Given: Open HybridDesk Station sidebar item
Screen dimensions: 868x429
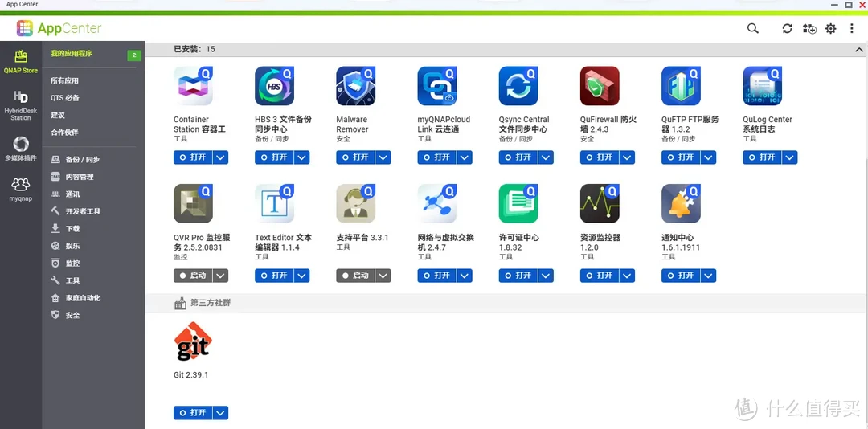Looking at the screenshot, I should pyautogui.click(x=20, y=105).
